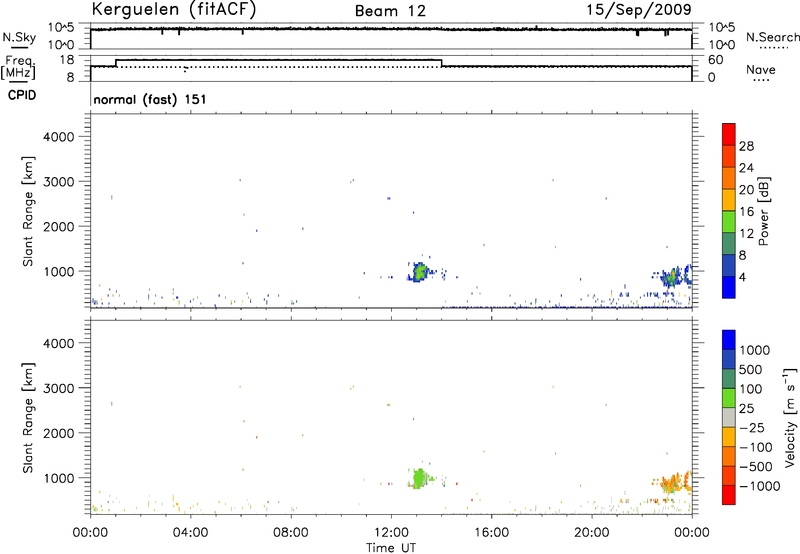Image resolution: width=800 pixels, height=554 pixels.
Task: Click the 'normal (fast) 151' CPID text
Action: [x=150, y=99]
